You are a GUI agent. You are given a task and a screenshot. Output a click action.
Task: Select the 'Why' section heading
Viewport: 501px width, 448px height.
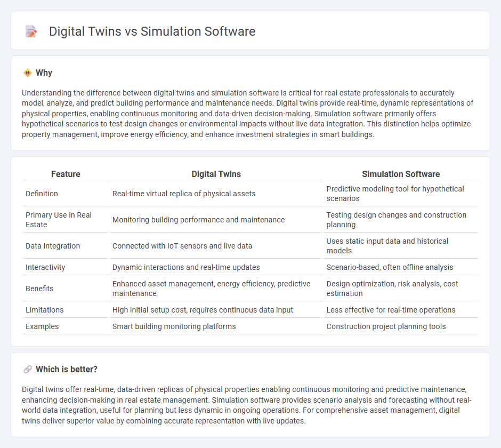coord(44,73)
